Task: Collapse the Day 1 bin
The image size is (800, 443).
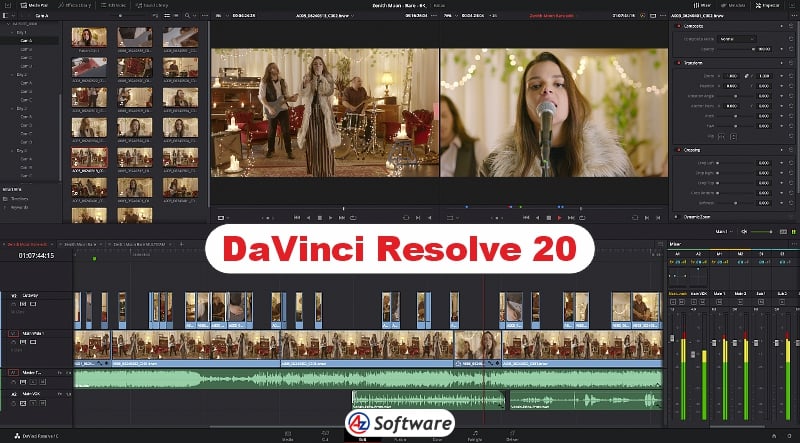Action: 12,32
